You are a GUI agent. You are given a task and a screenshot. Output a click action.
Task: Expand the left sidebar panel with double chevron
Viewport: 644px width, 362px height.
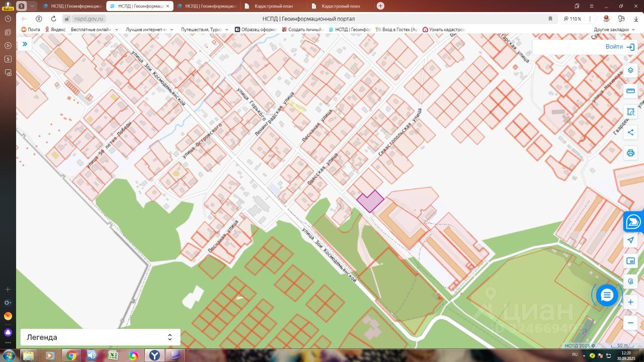(25, 44)
